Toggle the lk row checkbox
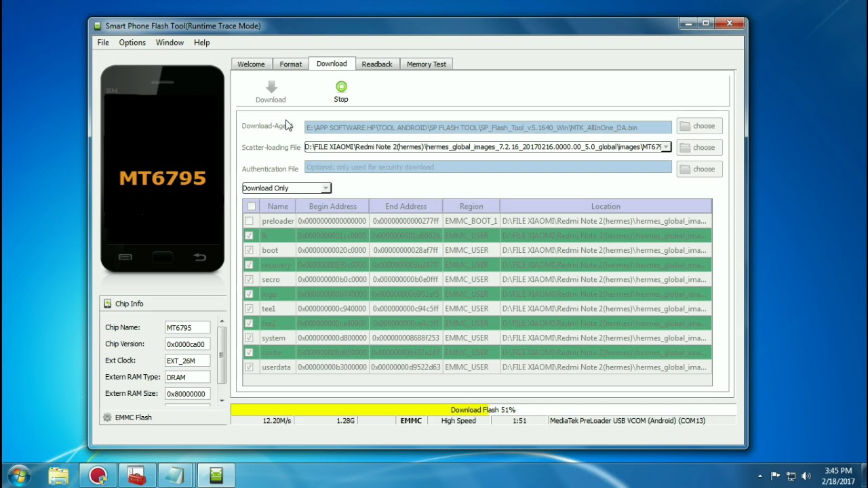The width and height of the screenshot is (868, 488). [249, 235]
